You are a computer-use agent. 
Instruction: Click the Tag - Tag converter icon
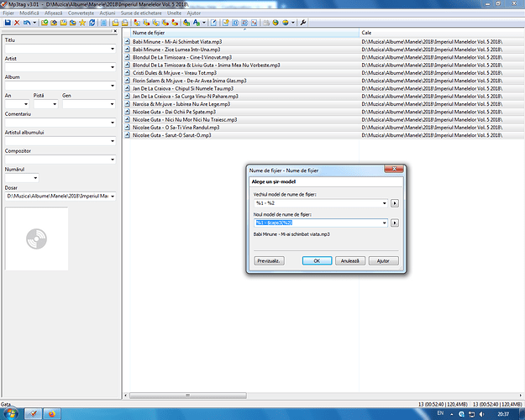[x=175, y=23]
